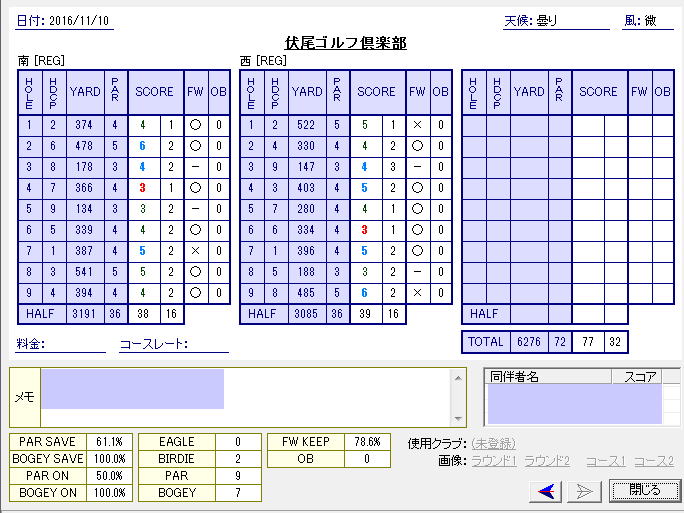Click the スコア column header in companions list
Screen dimensions: 684x513
pyautogui.click(x=637, y=376)
